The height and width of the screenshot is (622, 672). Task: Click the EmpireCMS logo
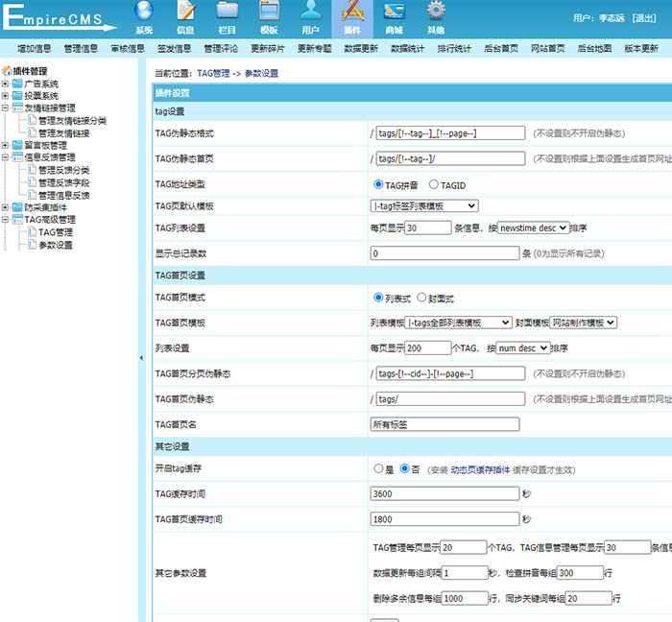(x=60, y=18)
